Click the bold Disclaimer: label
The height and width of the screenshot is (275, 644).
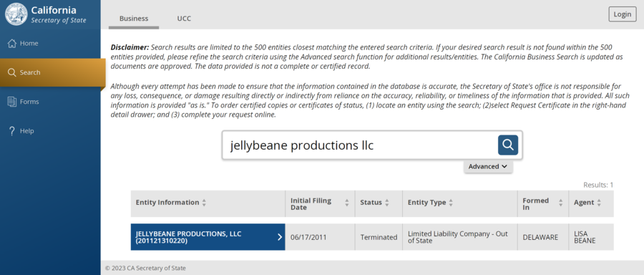[x=130, y=47]
